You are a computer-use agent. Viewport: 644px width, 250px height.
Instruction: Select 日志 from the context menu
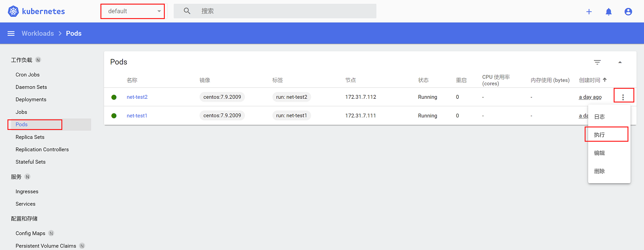(599, 117)
